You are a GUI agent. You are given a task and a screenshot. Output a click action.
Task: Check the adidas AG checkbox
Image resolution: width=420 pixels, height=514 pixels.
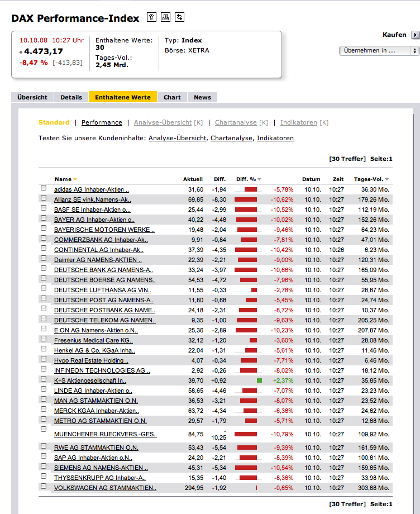click(44, 188)
